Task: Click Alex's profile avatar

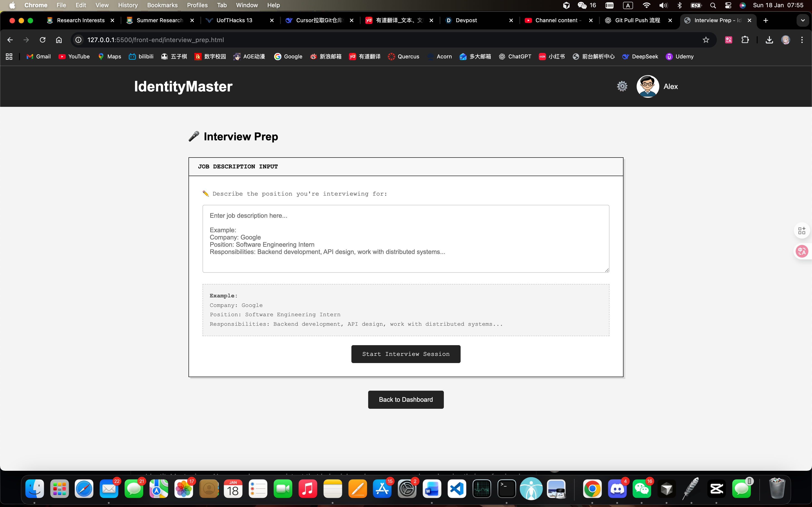Action: pos(648,86)
